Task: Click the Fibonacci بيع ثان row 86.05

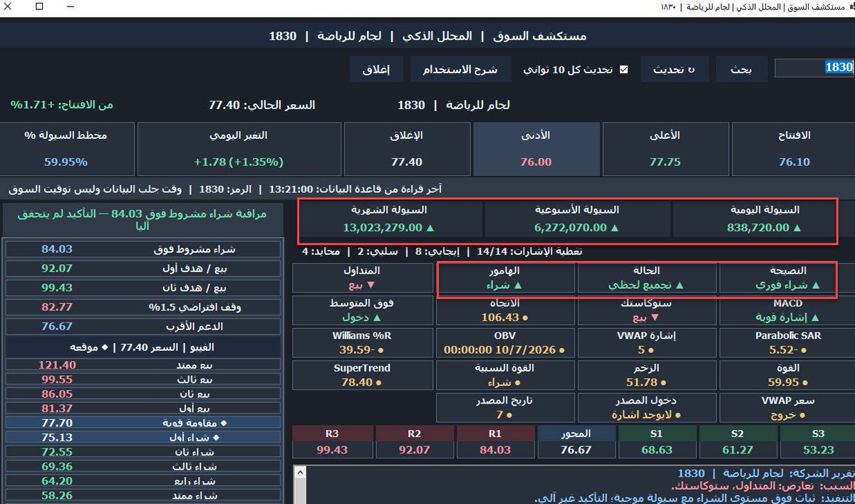Action: [143, 394]
